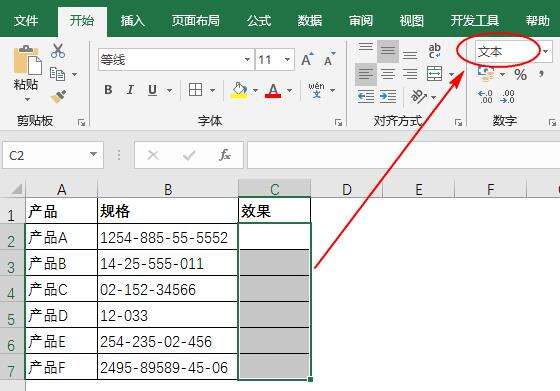Select the 产品C cell
The height and width of the screenshot is (391, 560).
tap(61, 290)
